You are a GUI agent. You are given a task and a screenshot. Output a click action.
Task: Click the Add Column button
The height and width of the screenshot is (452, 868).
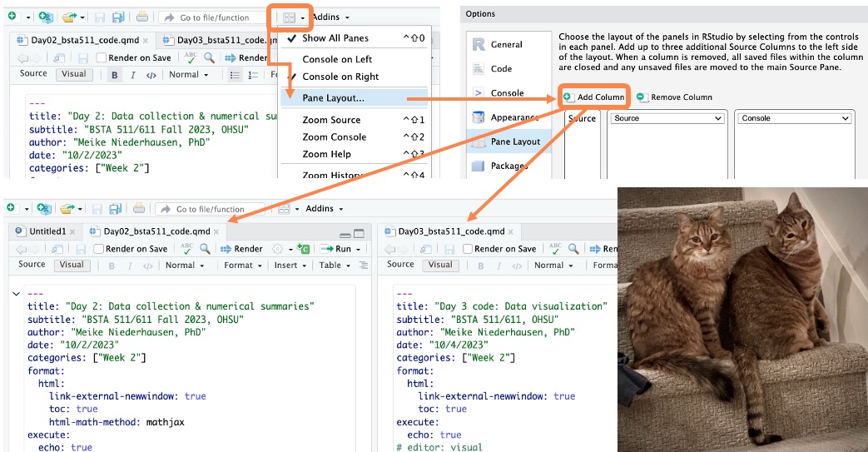(x=594, y=97)
